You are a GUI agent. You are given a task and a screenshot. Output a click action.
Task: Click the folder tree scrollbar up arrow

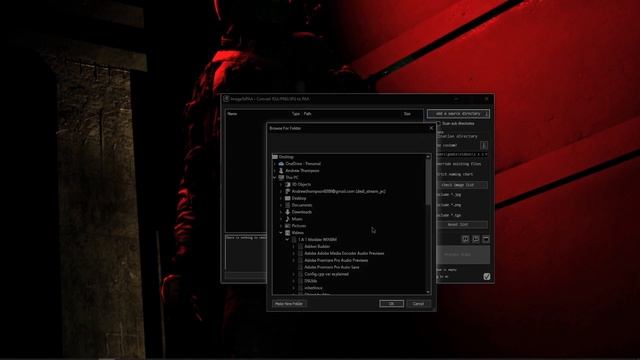(428, 157)
